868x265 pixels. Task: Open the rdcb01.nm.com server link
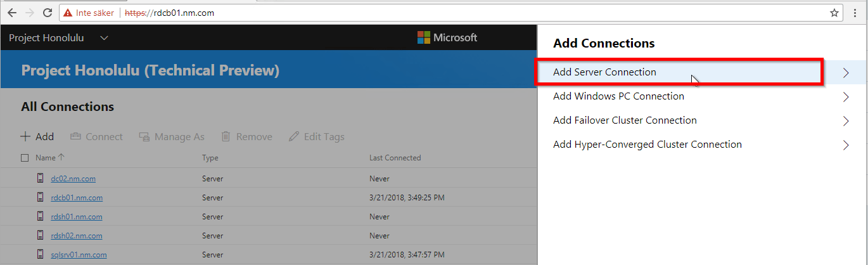tap(77, 198)
